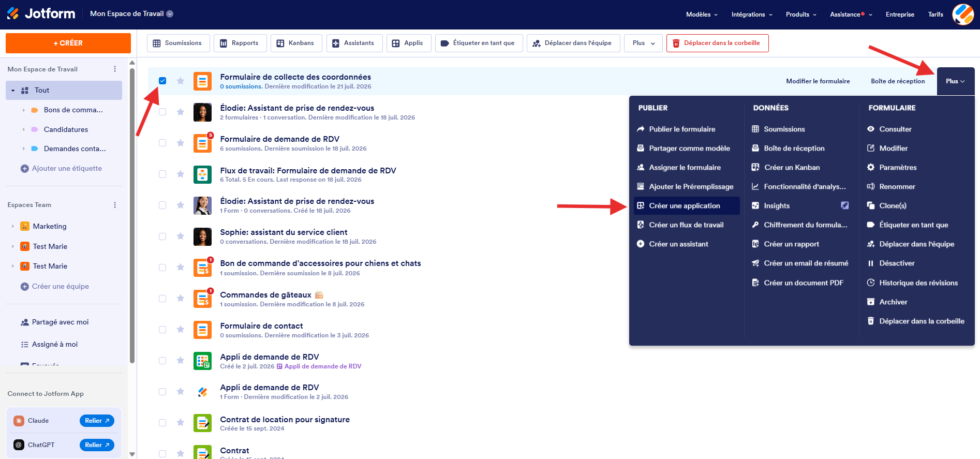The width and height of the screenshot is (980, 459).
Task: Click the Flux de travail workflow icon
Action: point(202,174)
